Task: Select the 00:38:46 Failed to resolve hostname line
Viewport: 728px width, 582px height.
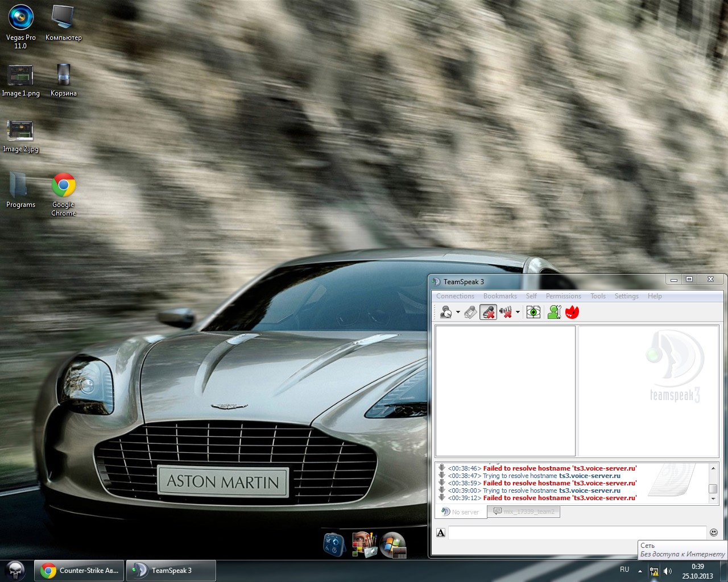Action: point(537,468)
